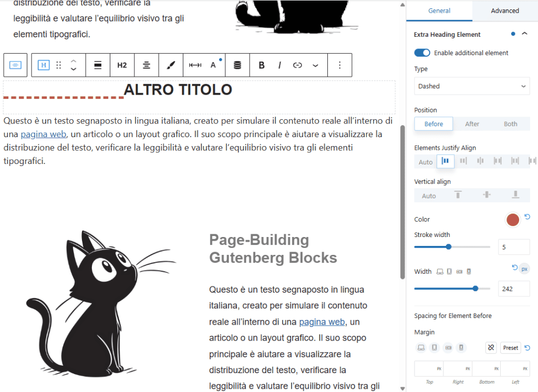Viewport: 538px width, 392px height.
Task: Open more rich text controls dropdown arrow
Action: click(x=315, y=65)
